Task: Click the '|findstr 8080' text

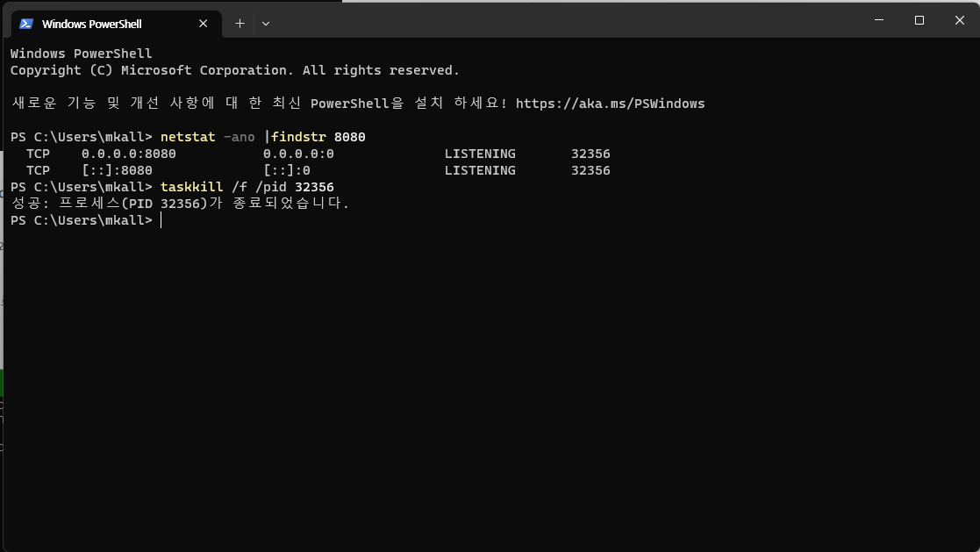Action: (314, 137)
